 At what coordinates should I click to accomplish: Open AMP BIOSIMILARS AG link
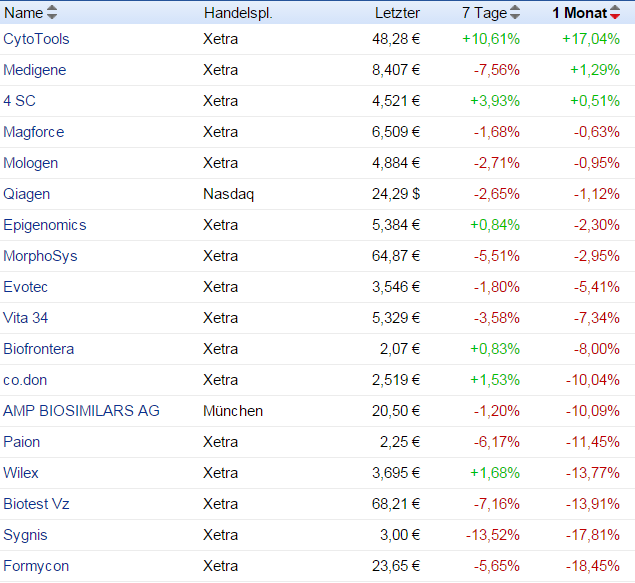[x=81, y=411]
